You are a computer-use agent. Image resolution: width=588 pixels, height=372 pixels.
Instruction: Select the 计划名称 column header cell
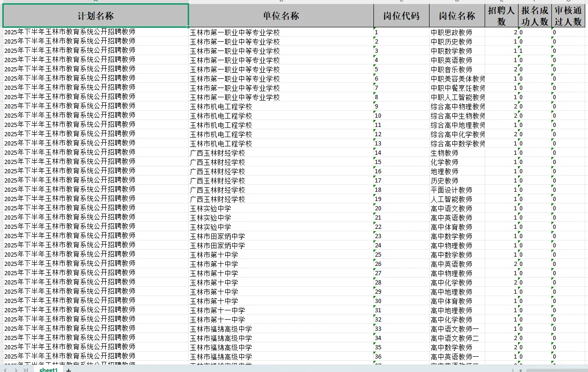click(95, 15)
